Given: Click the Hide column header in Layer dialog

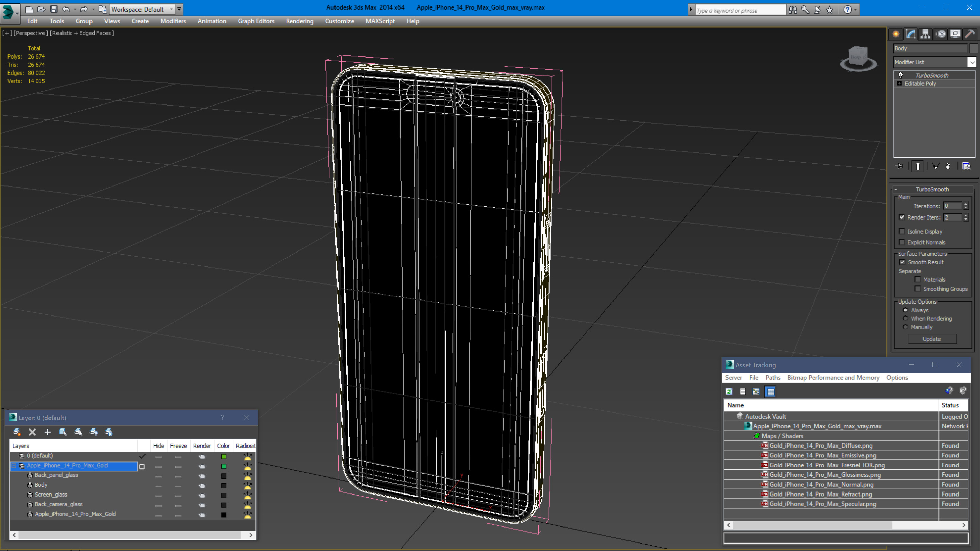Looking at the screenshot, I should pos(159,445).
